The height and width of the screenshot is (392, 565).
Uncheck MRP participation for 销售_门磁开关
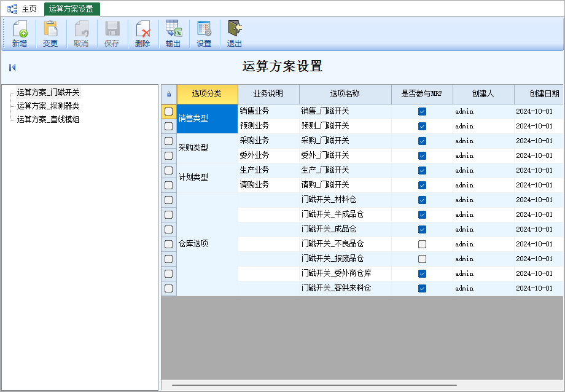point(423,111)
